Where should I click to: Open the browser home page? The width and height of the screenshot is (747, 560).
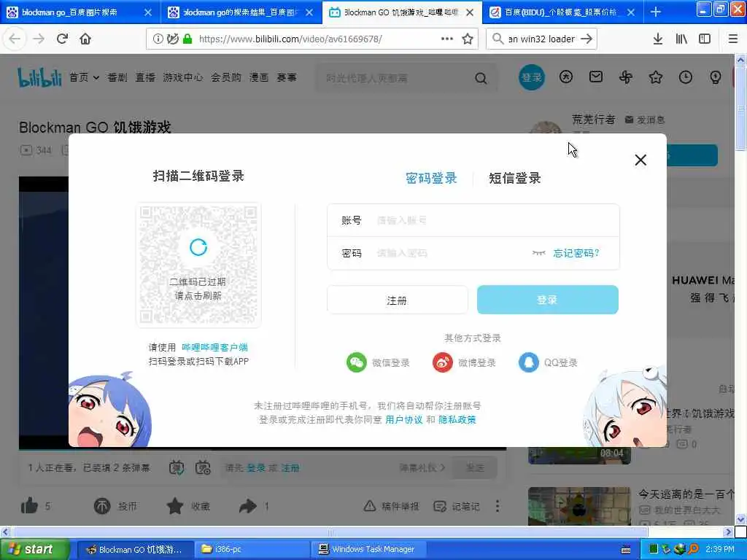(x=85, y=39)
